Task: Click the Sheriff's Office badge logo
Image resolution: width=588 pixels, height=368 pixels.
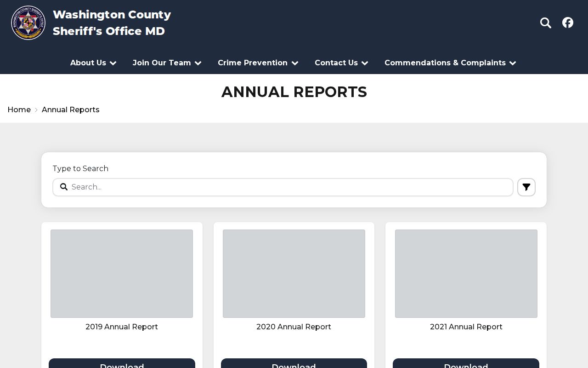Action: pyautogui.click(x=28, y=23)
